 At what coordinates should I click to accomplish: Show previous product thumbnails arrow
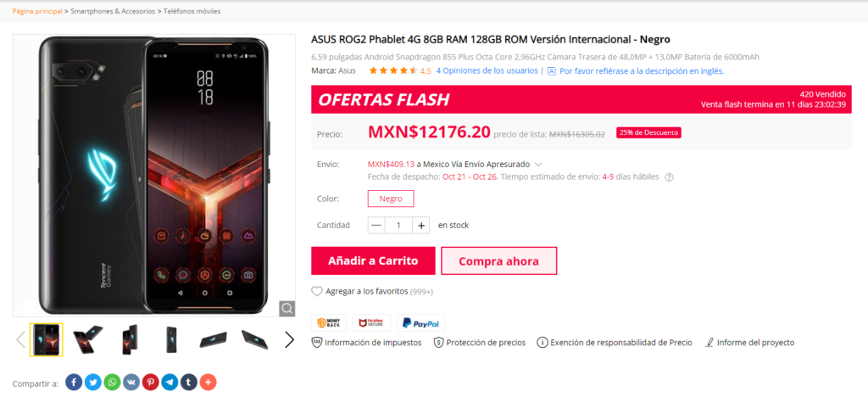(x=21, y=339)
